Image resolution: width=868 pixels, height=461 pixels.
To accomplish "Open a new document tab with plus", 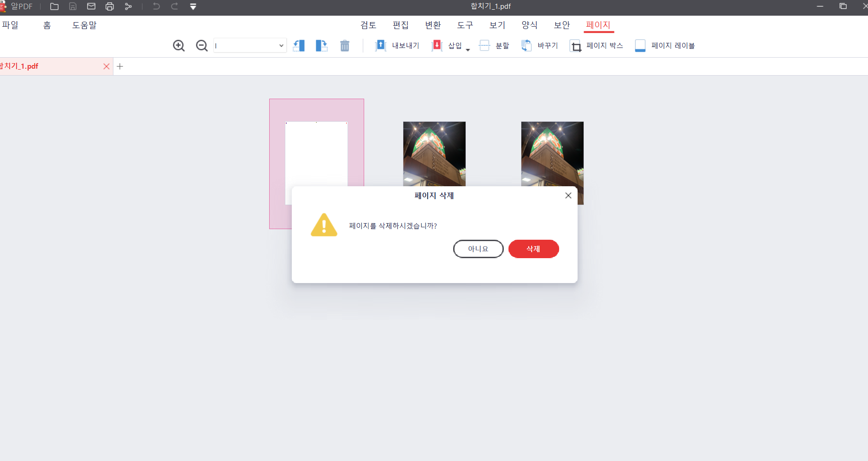I will [120, 66].
